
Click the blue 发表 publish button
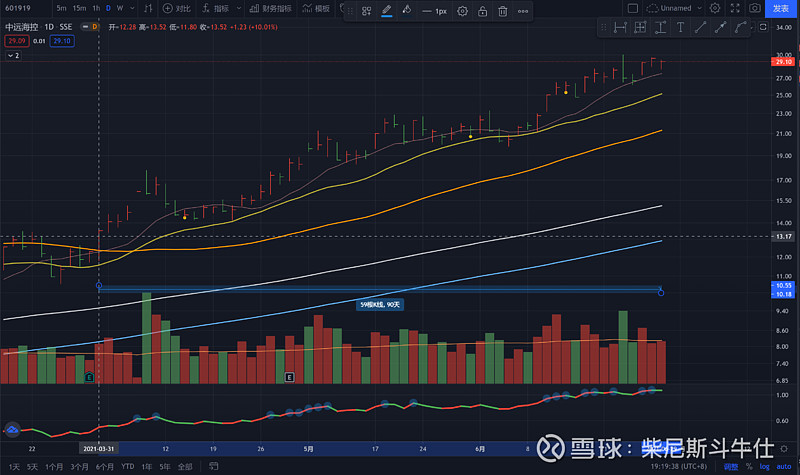pos(781,8)
